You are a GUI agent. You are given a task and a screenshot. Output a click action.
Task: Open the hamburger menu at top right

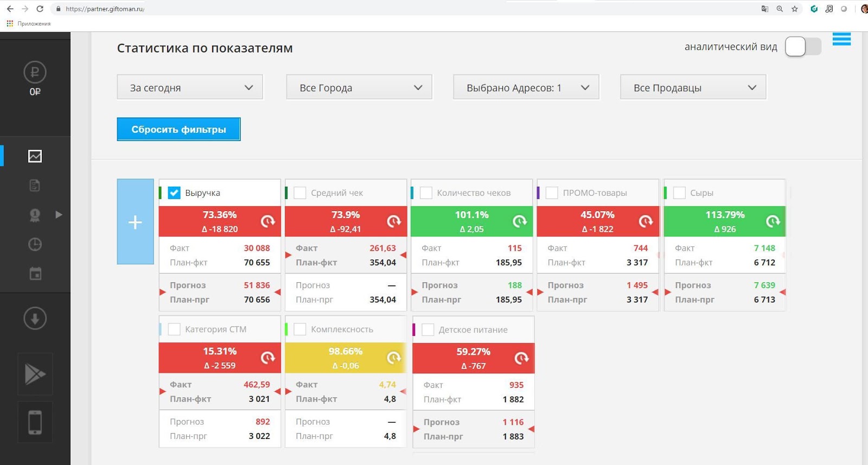pyautogui.click(x=841, y=39)
